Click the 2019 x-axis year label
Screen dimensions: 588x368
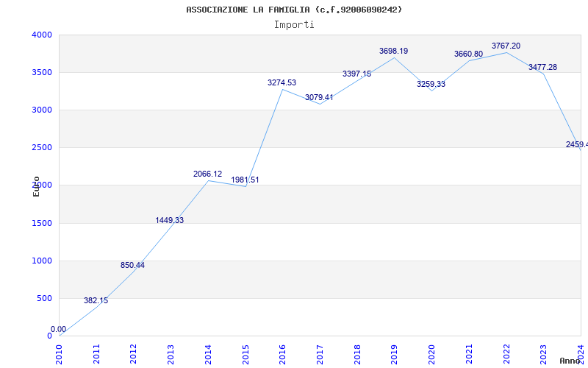(395, 354)
